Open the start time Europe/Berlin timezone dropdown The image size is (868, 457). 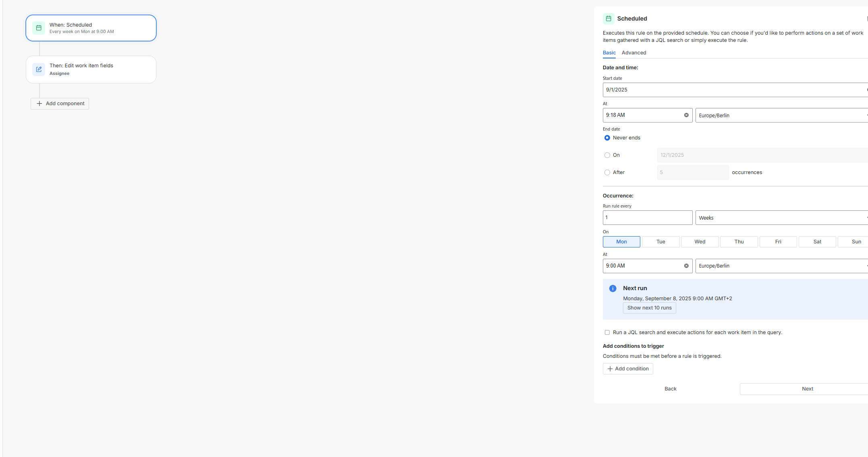pos(781,115)
